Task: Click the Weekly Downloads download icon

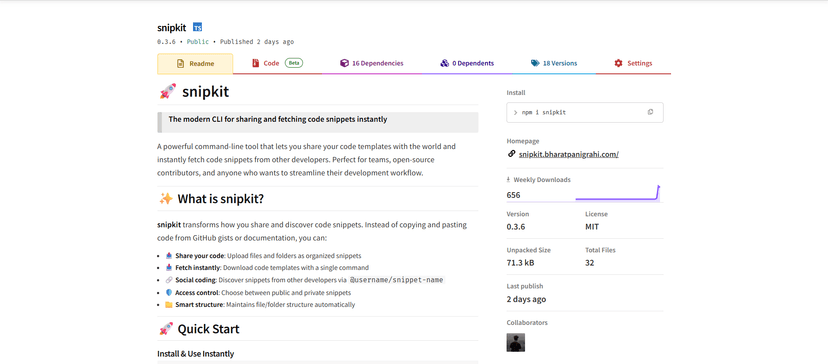Action: 509,180
